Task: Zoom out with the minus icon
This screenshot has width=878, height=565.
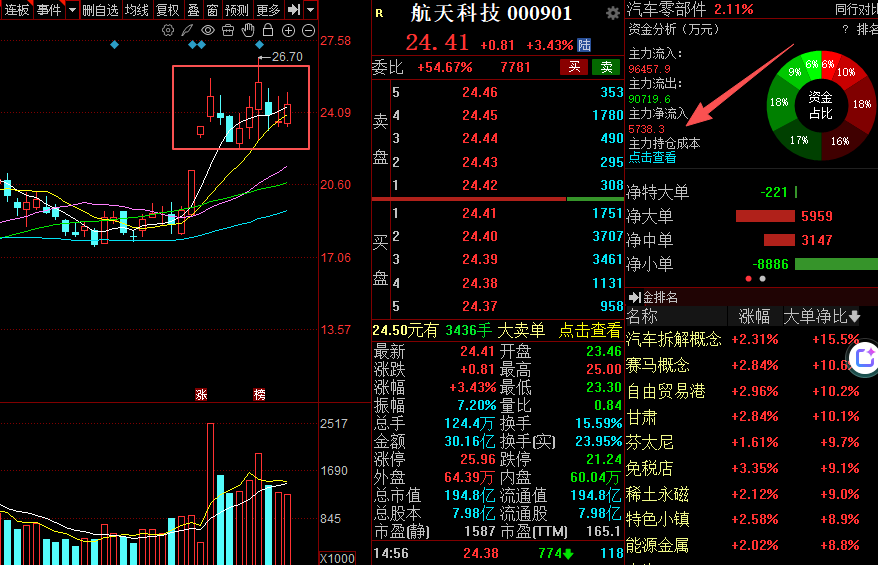Action: [309, 31]
